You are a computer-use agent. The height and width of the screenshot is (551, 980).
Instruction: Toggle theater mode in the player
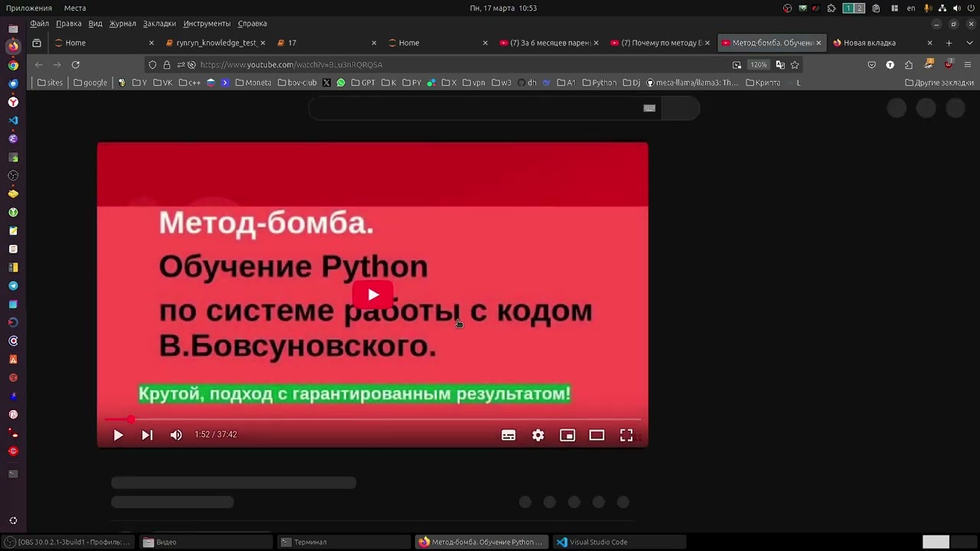[x=596, y=435]
